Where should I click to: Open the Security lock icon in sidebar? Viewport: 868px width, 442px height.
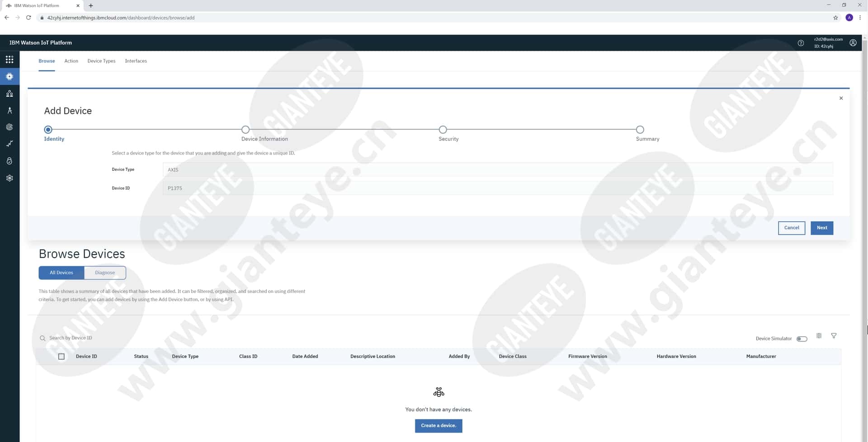[x=9, y=161]
